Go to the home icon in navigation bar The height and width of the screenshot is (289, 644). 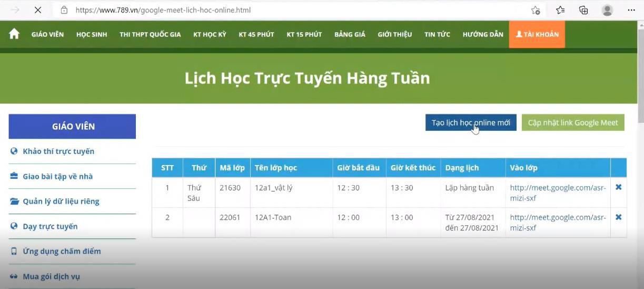pyautogui.click(x=14, y=34)
